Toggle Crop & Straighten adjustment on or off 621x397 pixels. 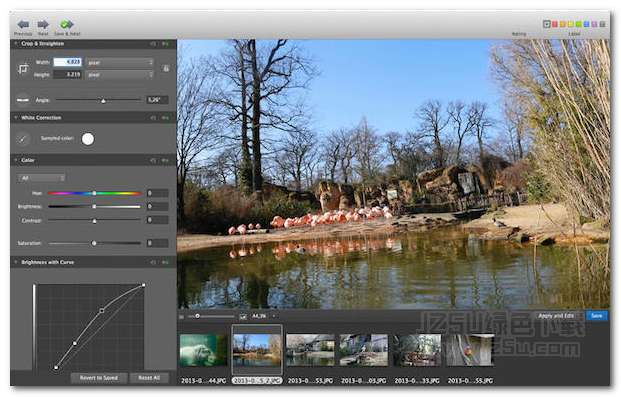pyautogui.click(x=166, y=44)
